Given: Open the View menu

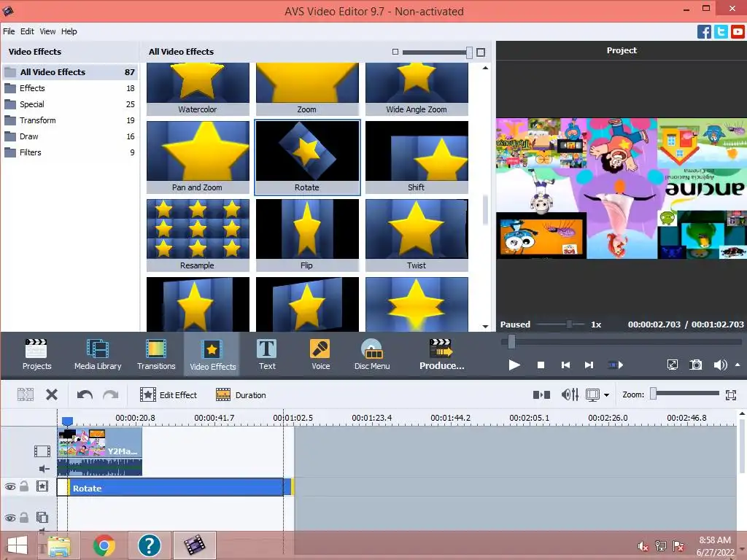Looking at the screenshot, I should point(47,31).
